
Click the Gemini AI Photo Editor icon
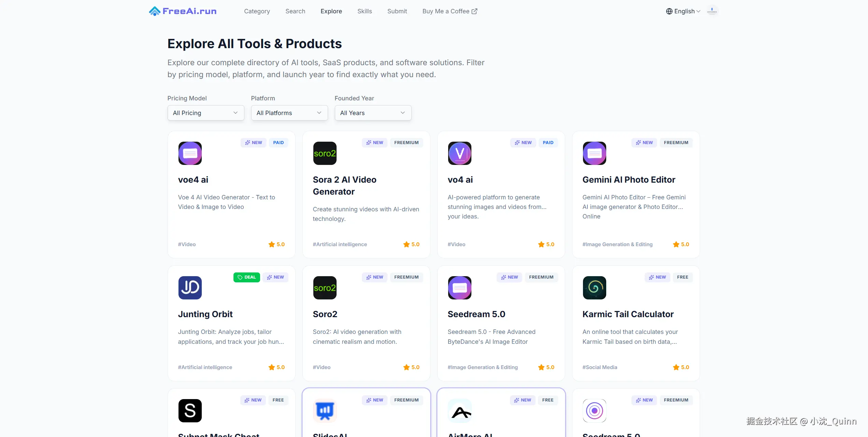pyautogui.click(x=595, y=153)
